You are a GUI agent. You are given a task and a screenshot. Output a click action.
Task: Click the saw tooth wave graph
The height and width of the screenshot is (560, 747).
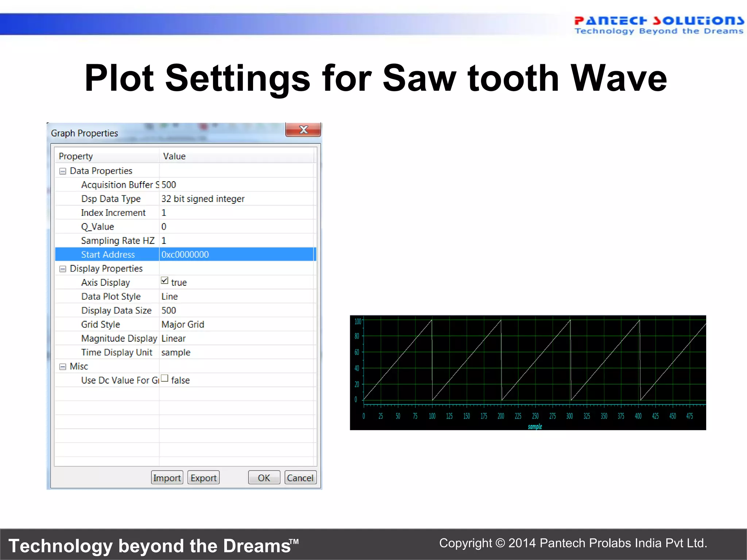point(528,372)
